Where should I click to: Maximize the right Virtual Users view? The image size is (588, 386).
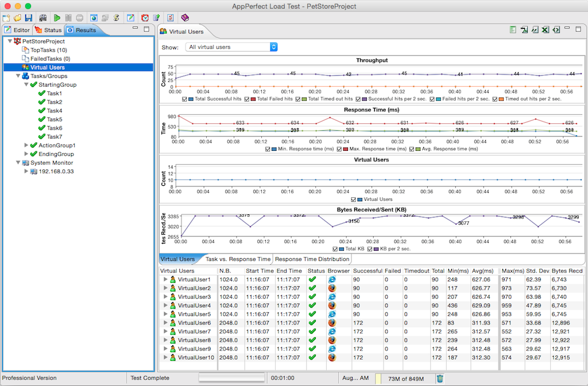point(578,29)
